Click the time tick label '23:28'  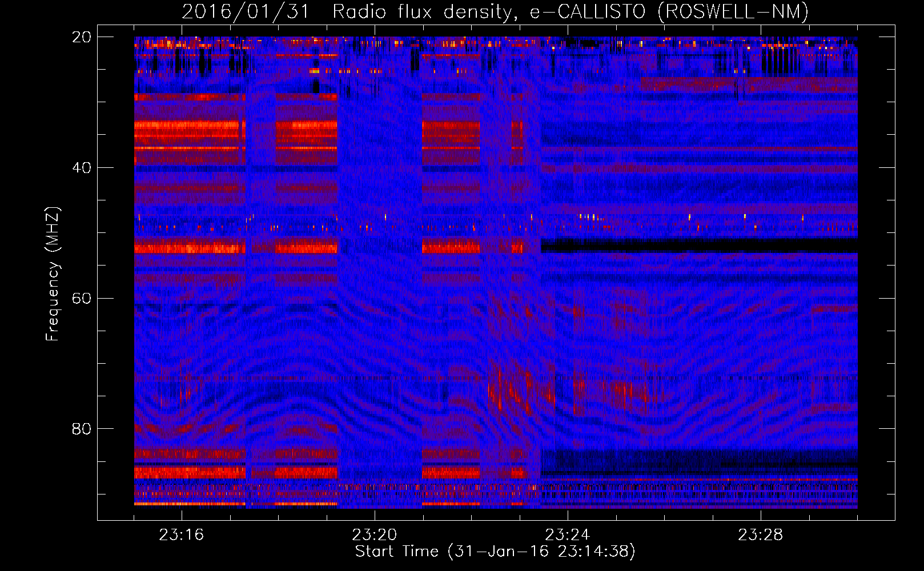click(761, 535)
